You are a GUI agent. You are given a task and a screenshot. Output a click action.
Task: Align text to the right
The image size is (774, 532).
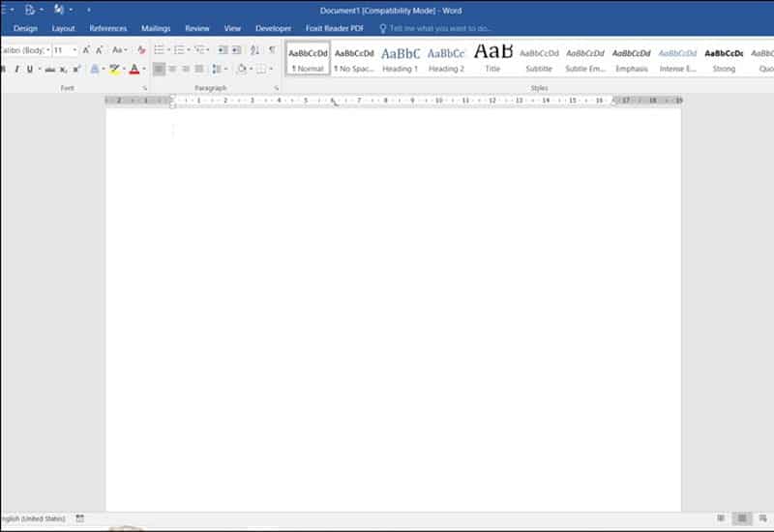coord(186,69)
